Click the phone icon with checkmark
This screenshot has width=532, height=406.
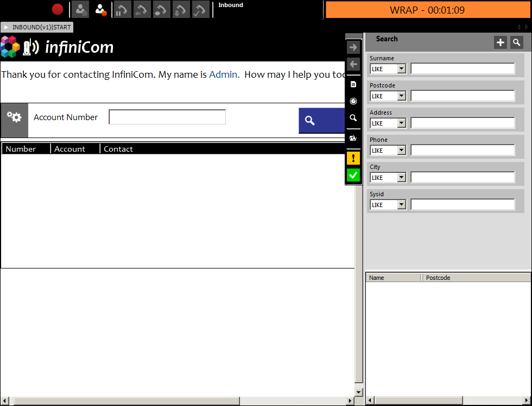(x=201, y=10)
